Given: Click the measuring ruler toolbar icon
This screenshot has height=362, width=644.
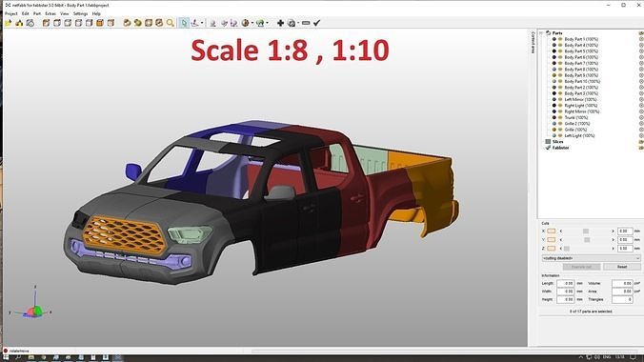Looking at the screenshot, I should pos(306,23).
